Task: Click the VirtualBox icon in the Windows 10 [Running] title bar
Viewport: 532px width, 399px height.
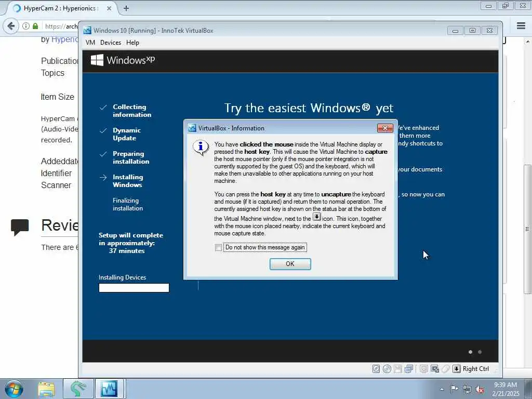Action: (x=87, y=30)
